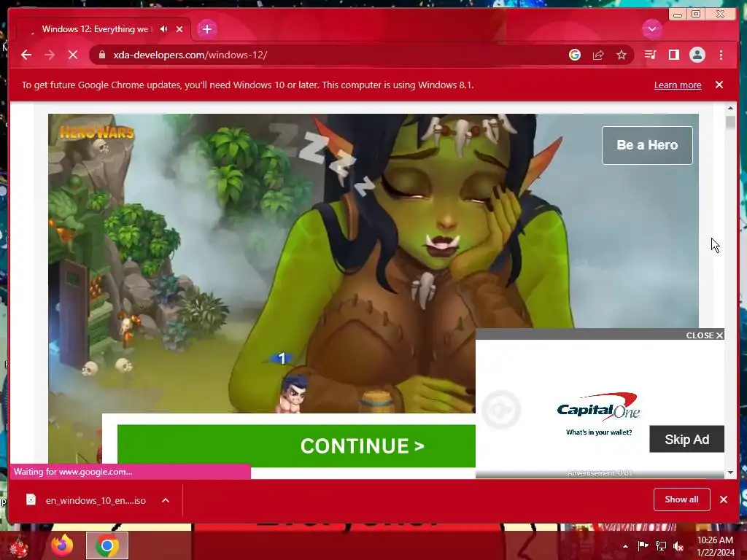The image size is (747, 560).
Task: Show hidden system tray icons
Action: [625, 546]
